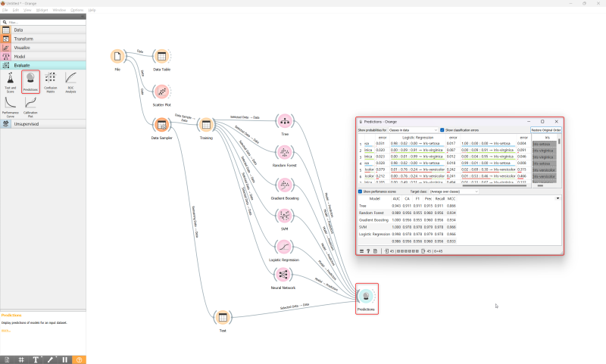This screenshot has width=606, height=364.
Task: Expand the Data category in the toolbox
Action: click(x=43, y=30)
